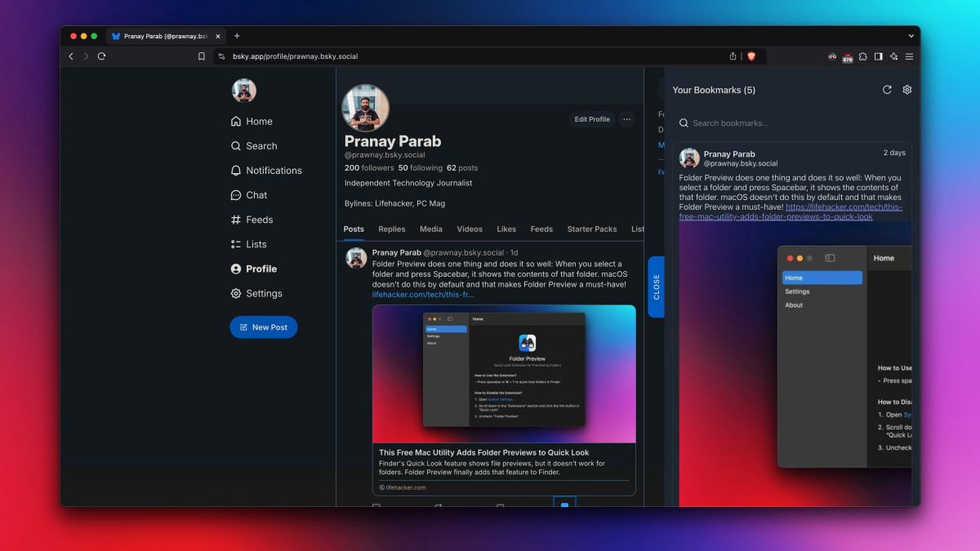Open the lifehacker.com/tech/this-fr... link in post

423,295
